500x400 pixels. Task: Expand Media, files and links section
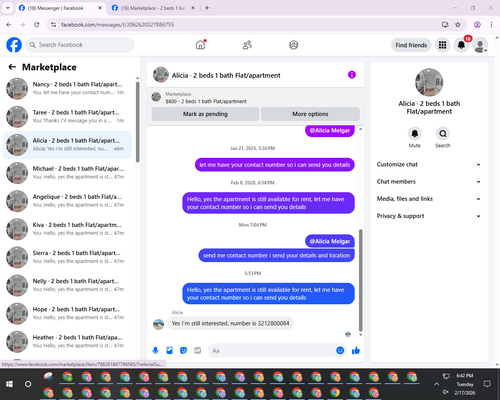tap(429, 199)
